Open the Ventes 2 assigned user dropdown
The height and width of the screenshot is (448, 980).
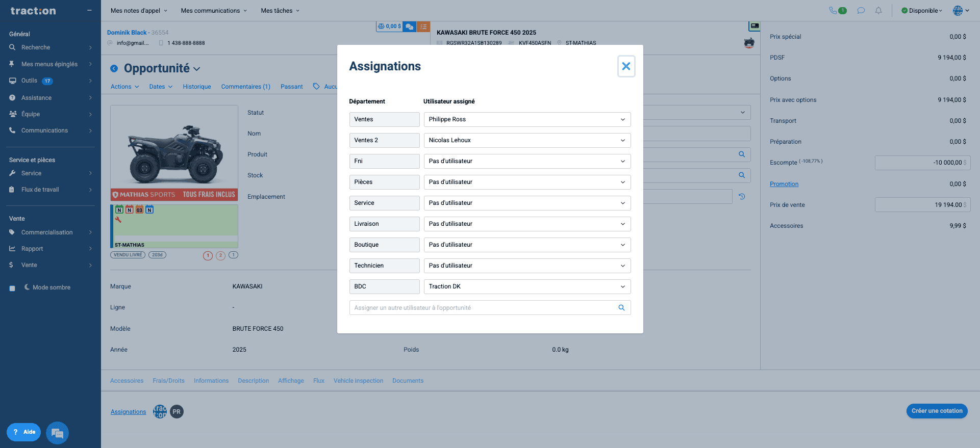[x=527, y=140]
